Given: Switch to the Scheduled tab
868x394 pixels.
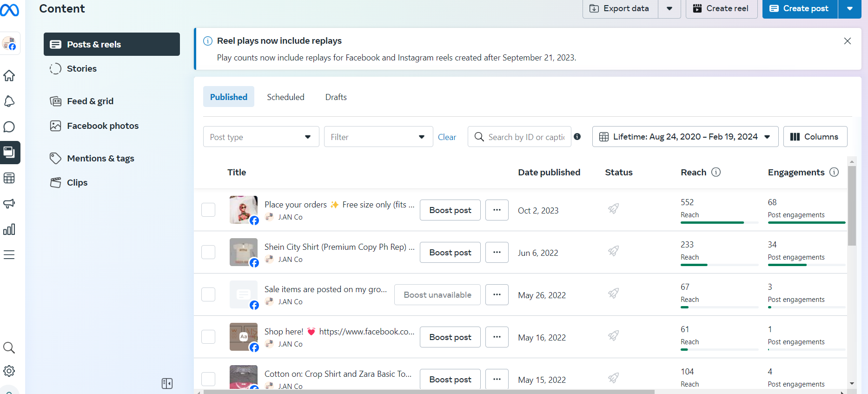Looking at the screenshot, I should coord(285,97).
